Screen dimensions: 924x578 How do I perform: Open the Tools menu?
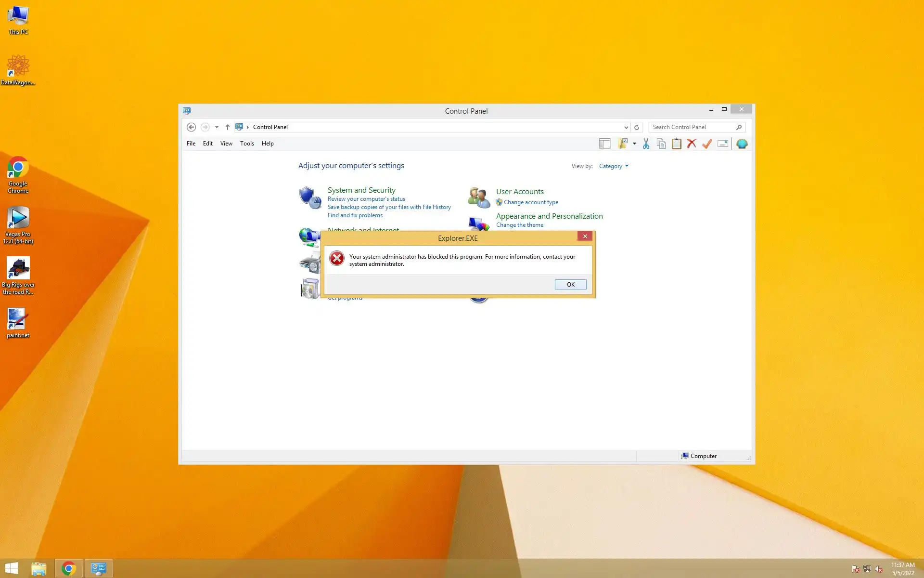(247, 144)
